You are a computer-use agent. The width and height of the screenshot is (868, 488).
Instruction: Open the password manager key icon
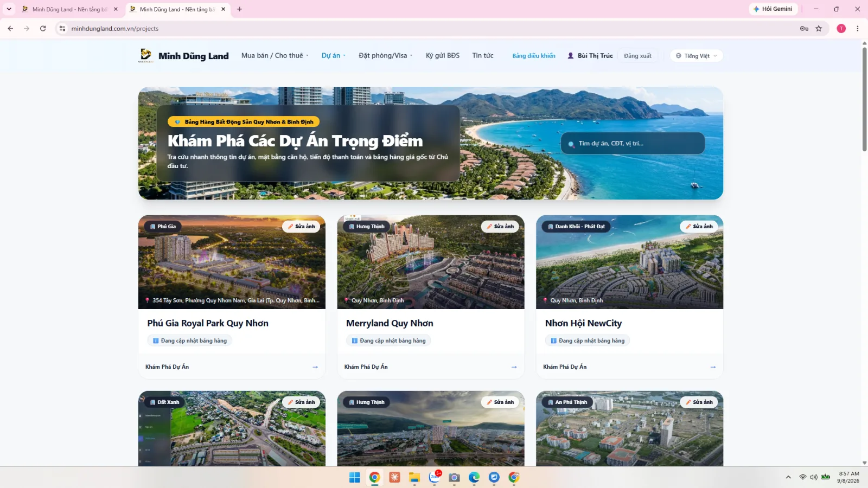(x=804, y=28)
